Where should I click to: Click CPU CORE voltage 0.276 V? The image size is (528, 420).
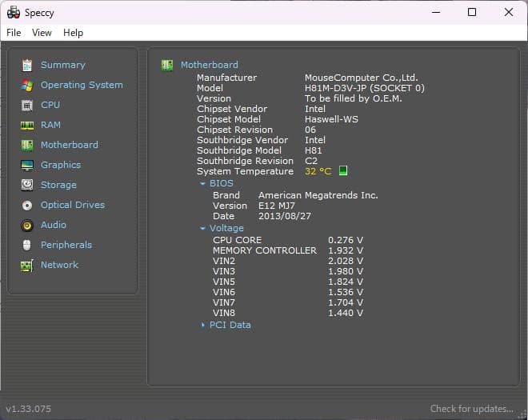coord(346,240)
